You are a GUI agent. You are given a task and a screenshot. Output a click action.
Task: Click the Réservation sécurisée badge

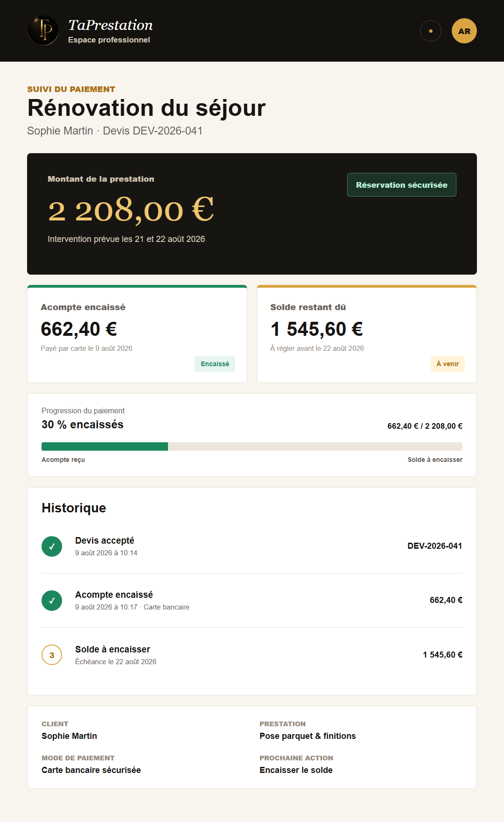[x=402, y=185]
